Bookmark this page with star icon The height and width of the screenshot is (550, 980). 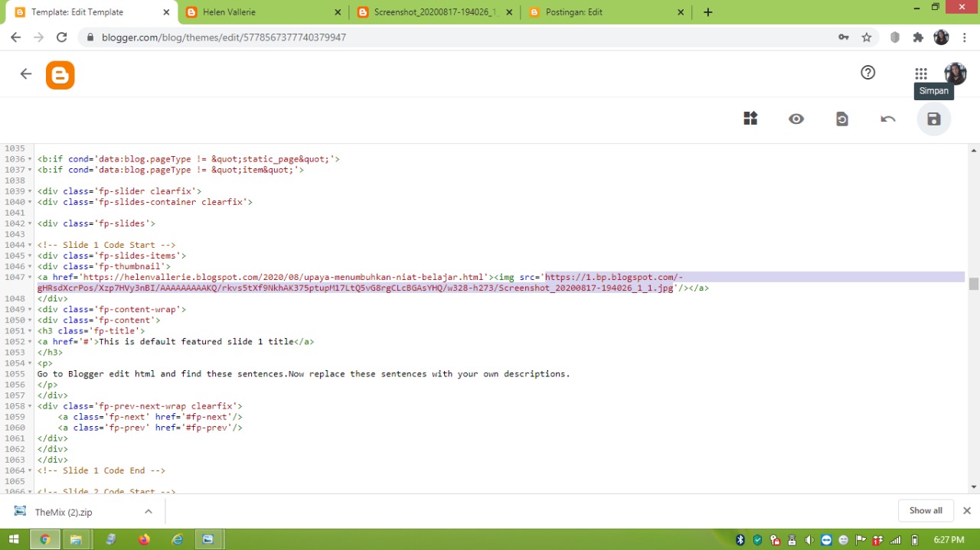(x=867, y=37)
